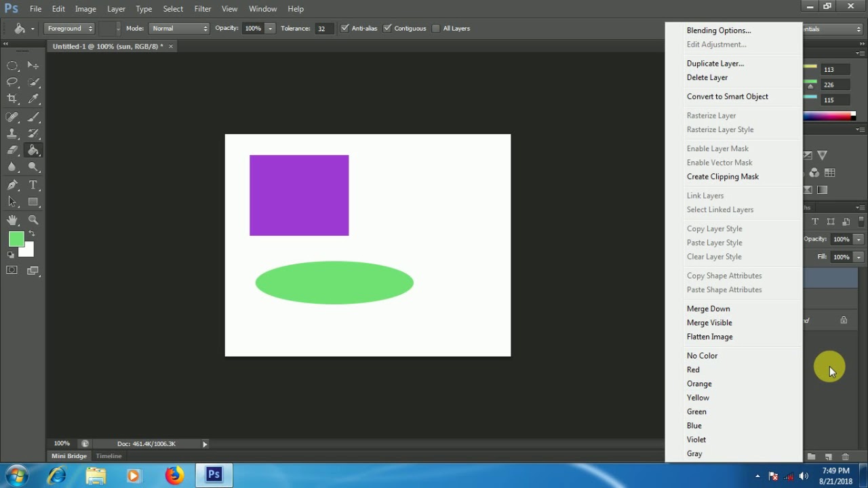868x488 pixels.
Task: Expand the layer Fill dropdown arrow
Action: click(x=859, y=258)
